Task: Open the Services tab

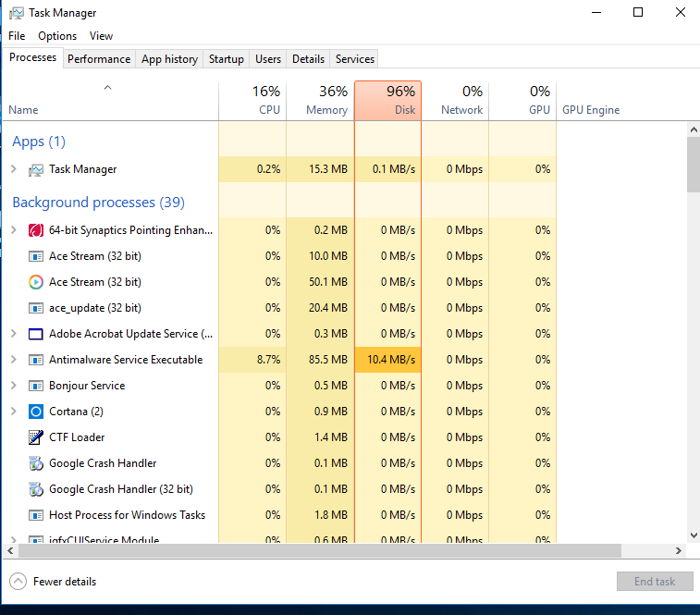Action: 354,59
